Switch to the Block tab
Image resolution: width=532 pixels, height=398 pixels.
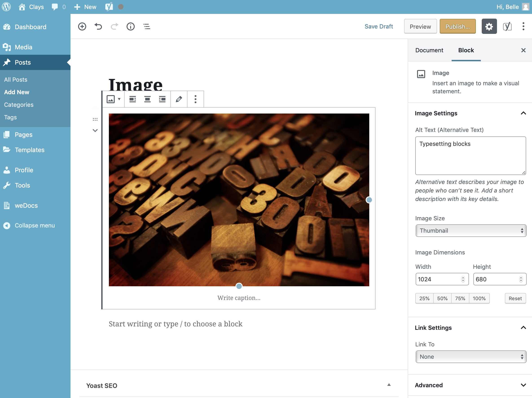pyautogui.click(x=466, y=50)
